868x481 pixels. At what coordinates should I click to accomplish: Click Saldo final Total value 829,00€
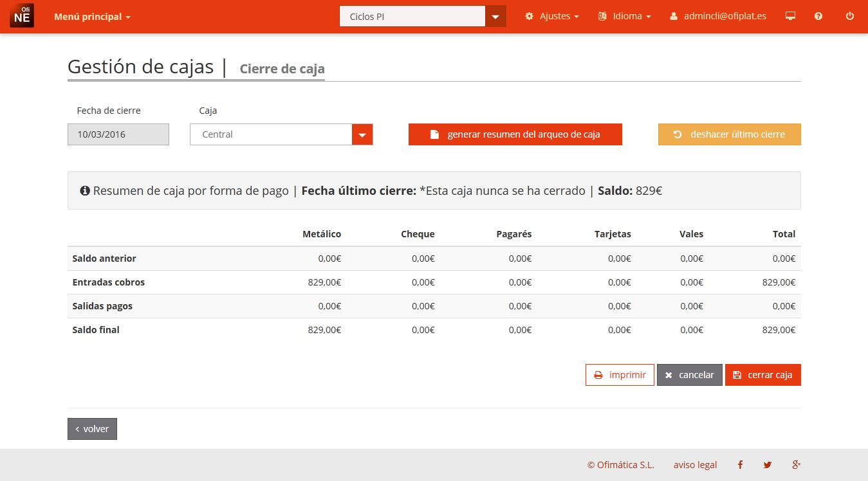(x=779, y=330)
